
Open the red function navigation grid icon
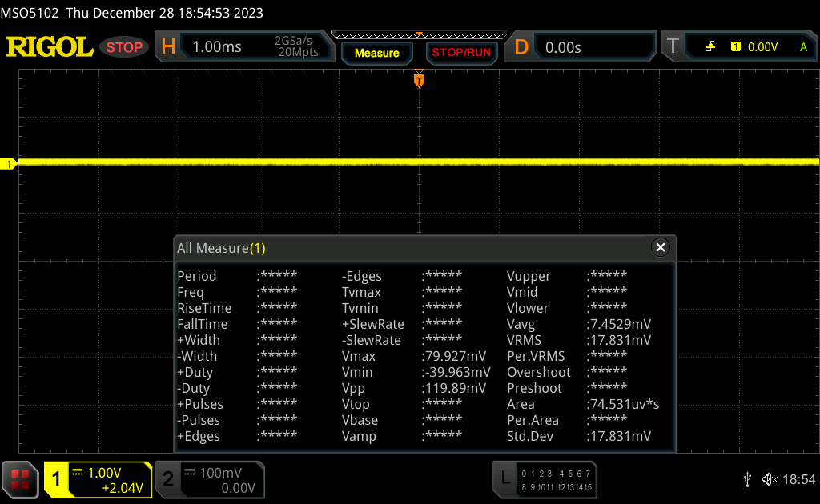20,479
